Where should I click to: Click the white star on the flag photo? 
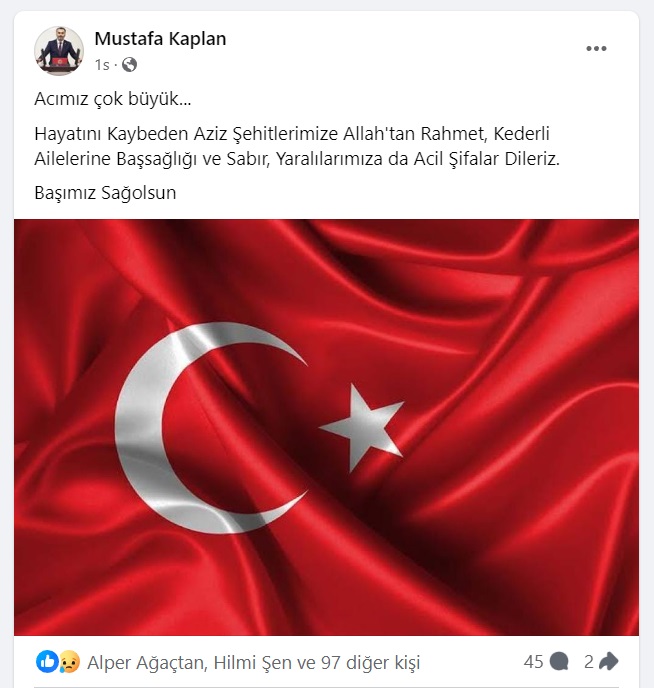(x=362, y=428)
